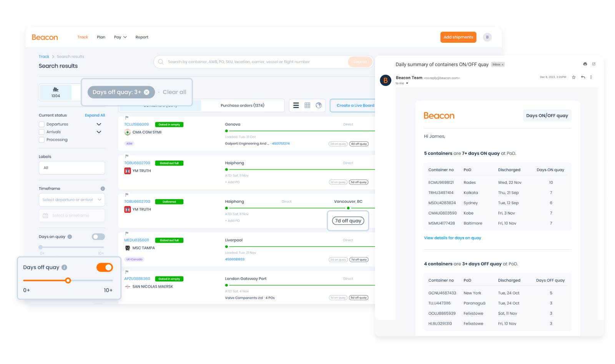Screen dimensions: 615x364
Task: Open the email in a new window
Action: pos(594,64)
